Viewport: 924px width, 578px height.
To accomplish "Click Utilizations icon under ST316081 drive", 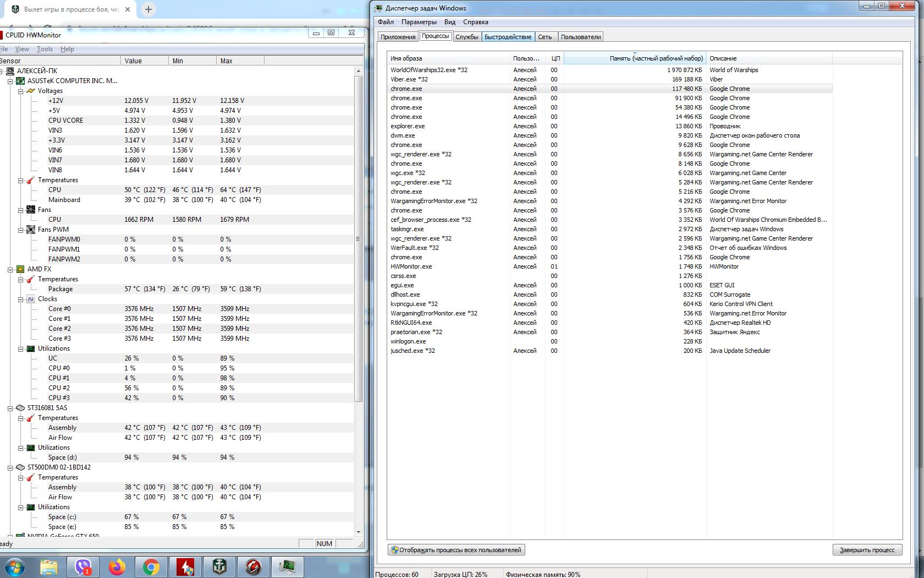I will [31, 448].
